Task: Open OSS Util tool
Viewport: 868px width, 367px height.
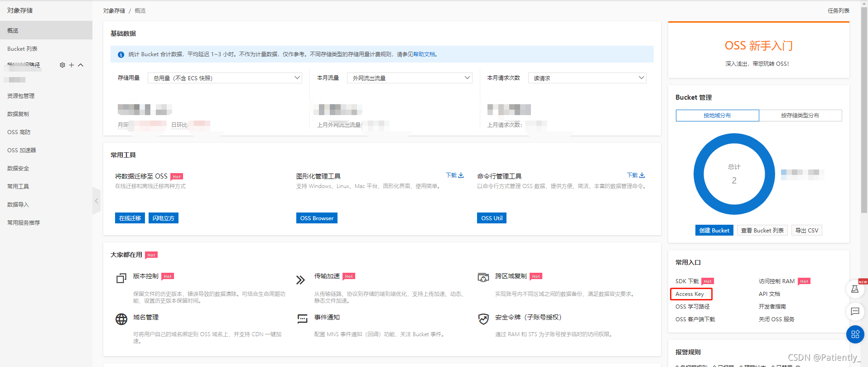Action: tap(492, 218)
